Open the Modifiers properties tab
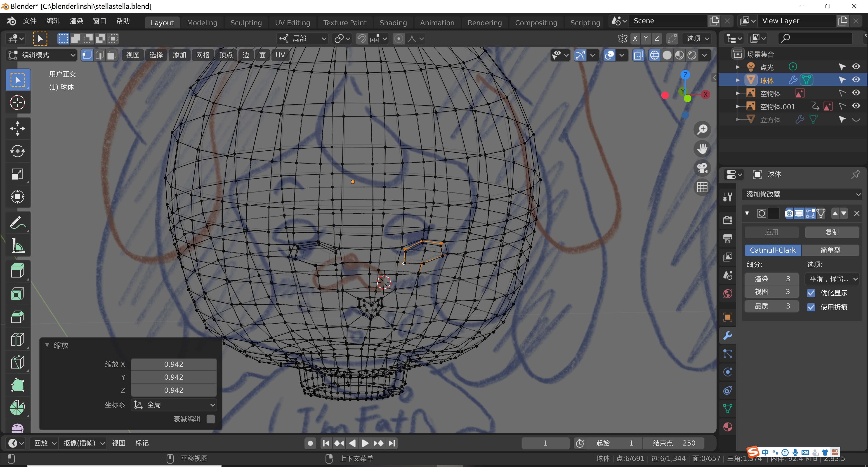Screen dimensions: 868x467 click(x=728, y=335)
